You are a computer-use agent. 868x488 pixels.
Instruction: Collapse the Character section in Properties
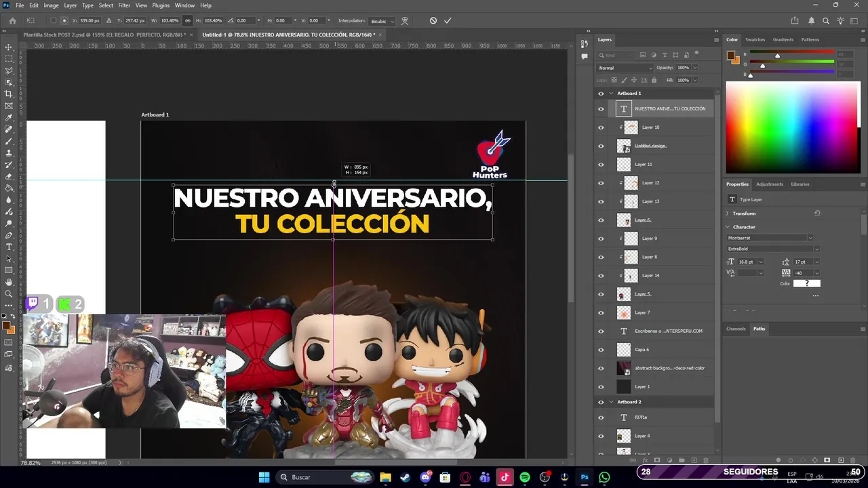728,227
